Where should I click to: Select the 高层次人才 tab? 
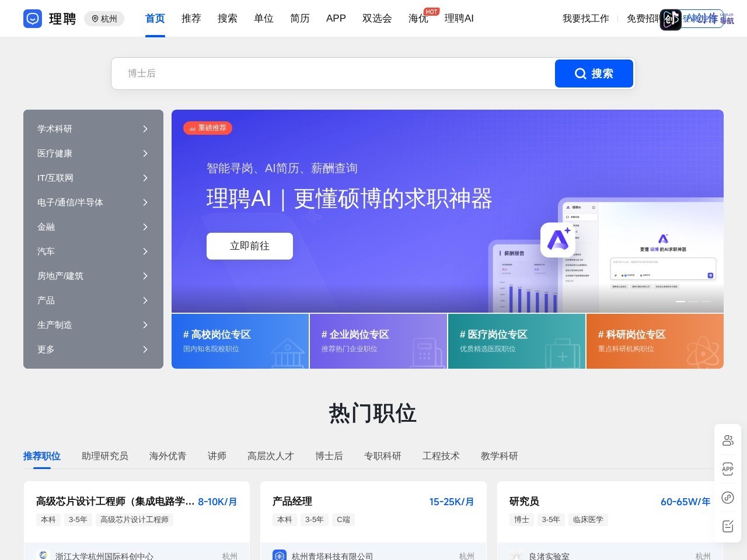pos(271,456)
